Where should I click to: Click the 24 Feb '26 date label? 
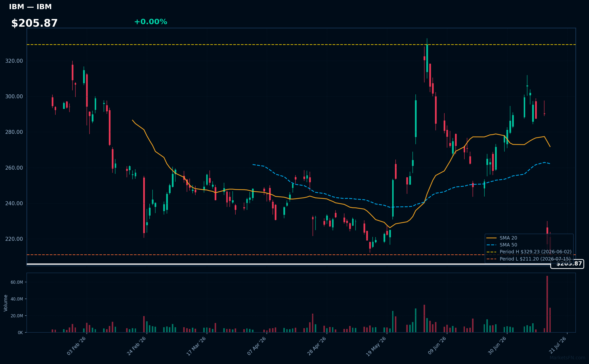tap(136, 346)
